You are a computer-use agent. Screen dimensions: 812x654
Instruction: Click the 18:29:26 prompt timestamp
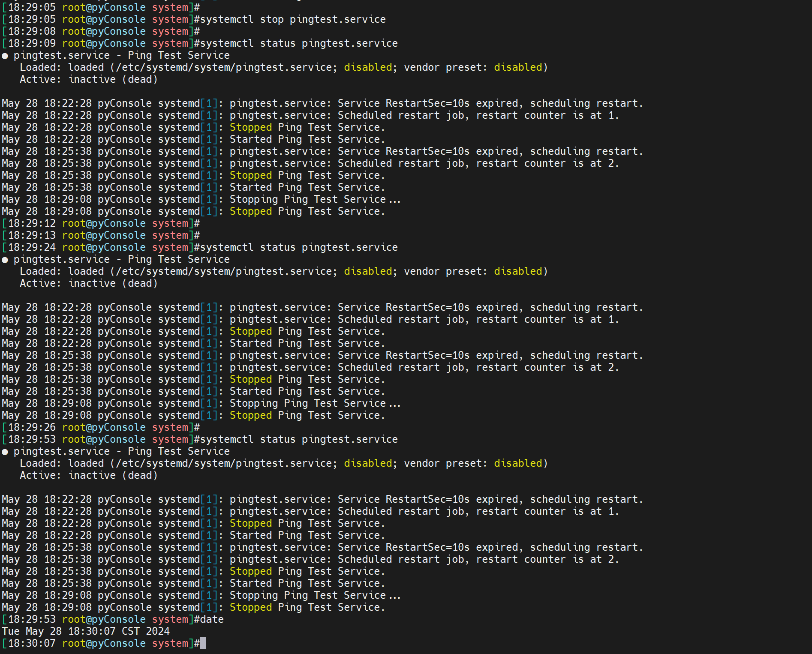(x=32, y=427)
